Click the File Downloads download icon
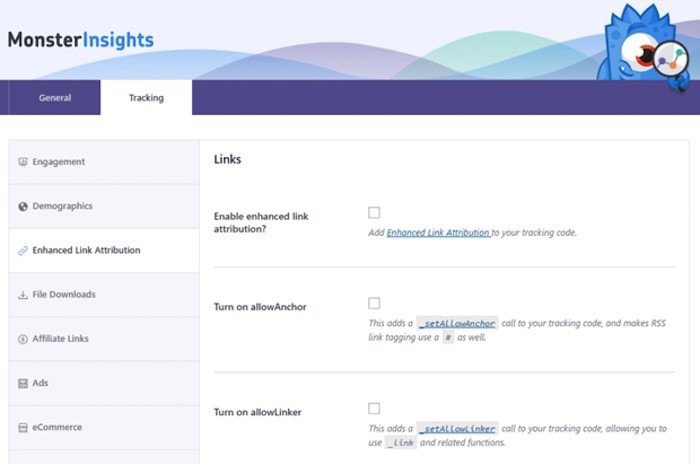 23,295
